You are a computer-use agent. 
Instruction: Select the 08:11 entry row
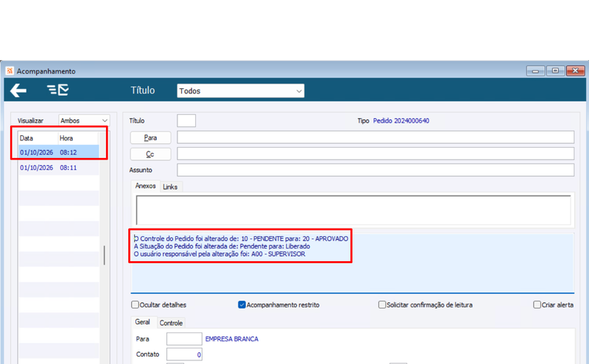[x=59, y=168]
